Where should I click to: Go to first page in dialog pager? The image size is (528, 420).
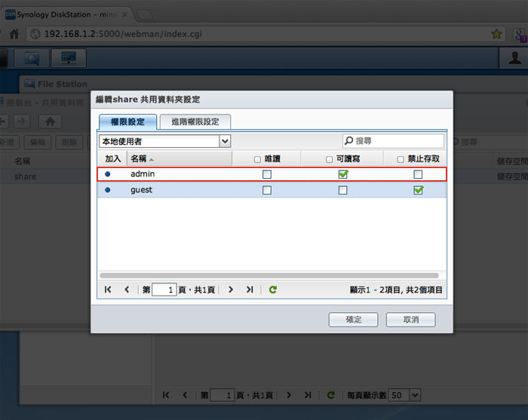(x=108, y=290)
